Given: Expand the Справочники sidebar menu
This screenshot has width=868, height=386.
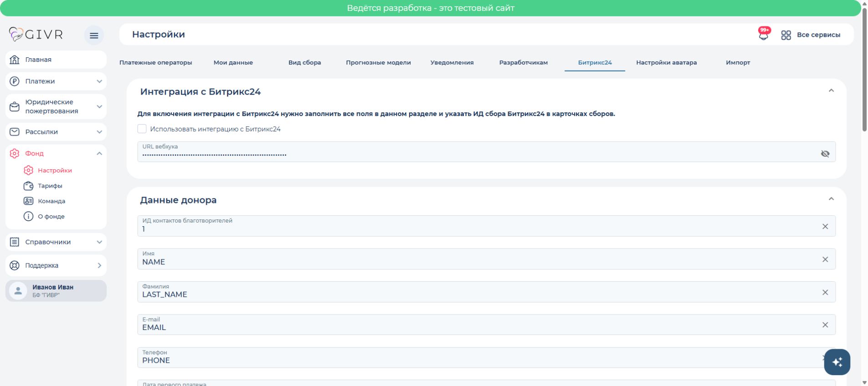Looking at the screenshot, I should (x=99, y=242).
